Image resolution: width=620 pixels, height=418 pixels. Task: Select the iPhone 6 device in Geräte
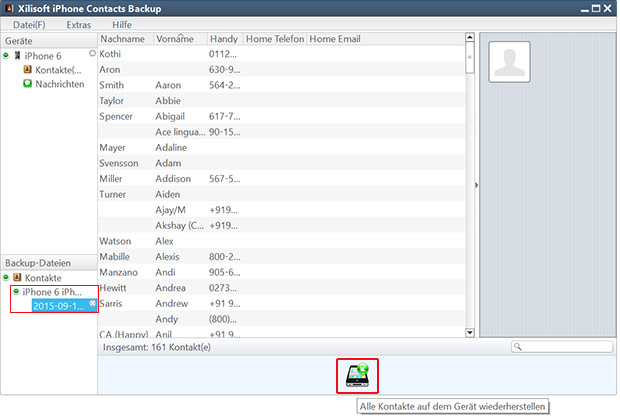pos(43,56)
